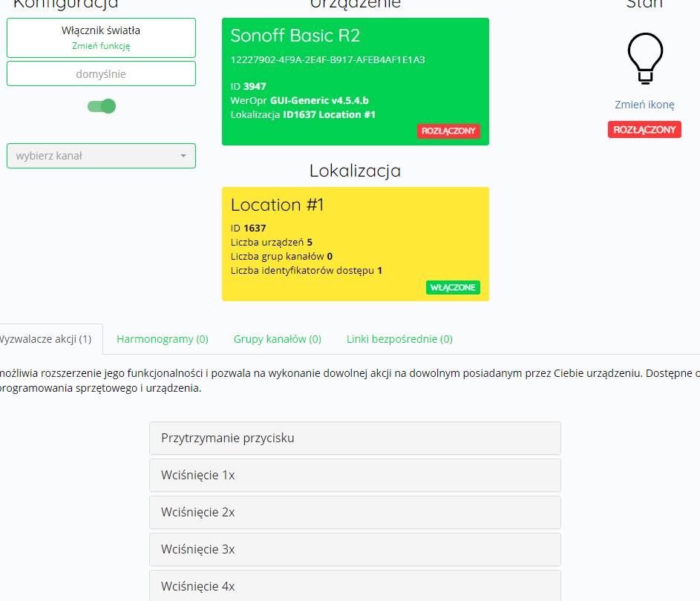Switch to Wyzwalacze akcji (1) tab
700x601 pixels.
45,339
